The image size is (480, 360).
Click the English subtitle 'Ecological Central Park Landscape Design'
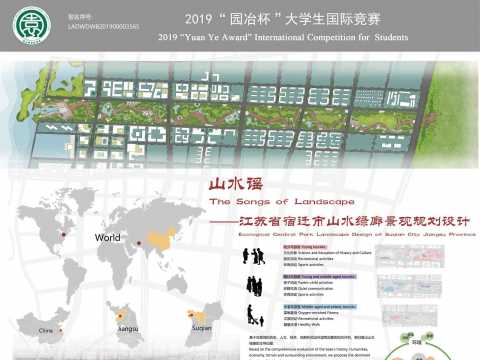(357, 234)
